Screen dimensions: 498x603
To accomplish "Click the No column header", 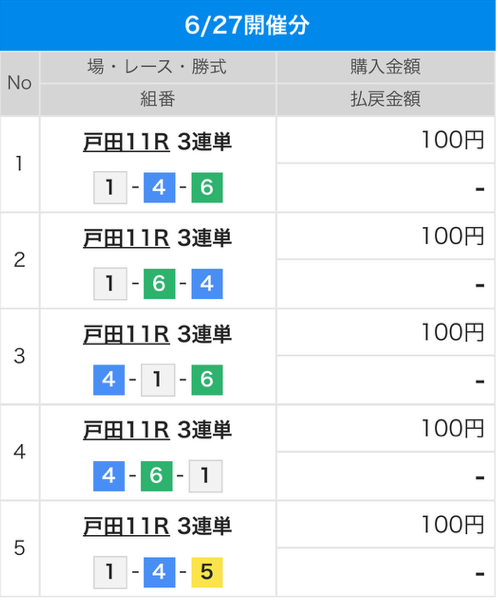I will click(20, 83).
